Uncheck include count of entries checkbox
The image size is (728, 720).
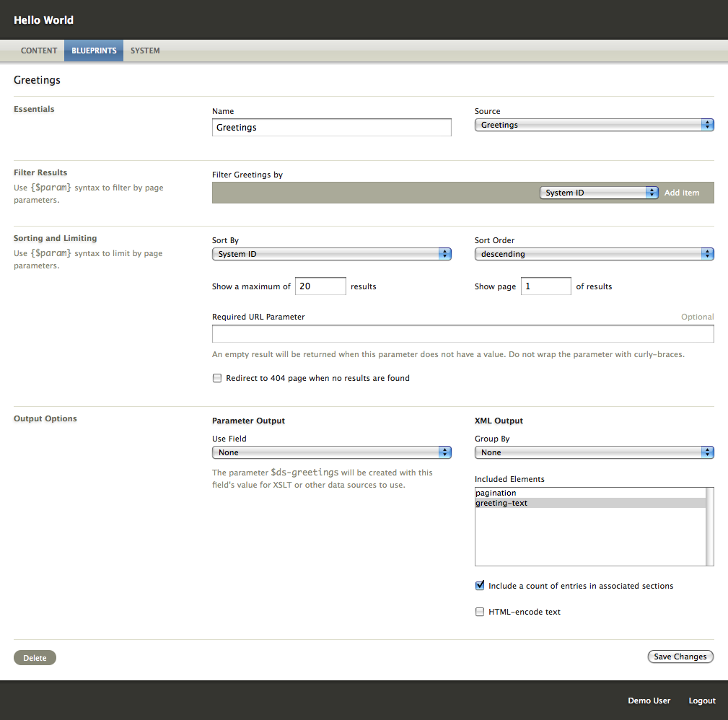click(x=480, y=586)
